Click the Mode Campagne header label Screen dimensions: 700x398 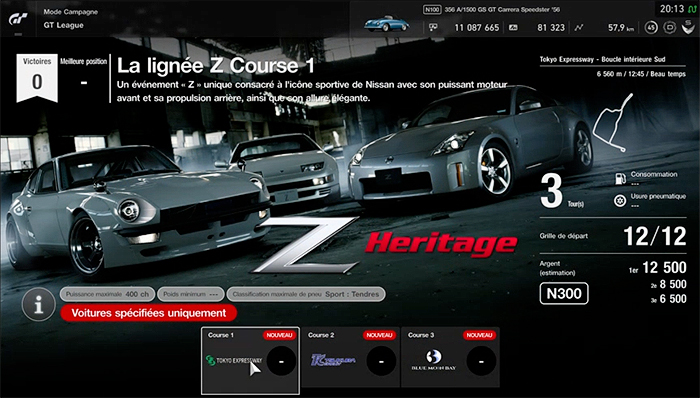pos(70,12)
